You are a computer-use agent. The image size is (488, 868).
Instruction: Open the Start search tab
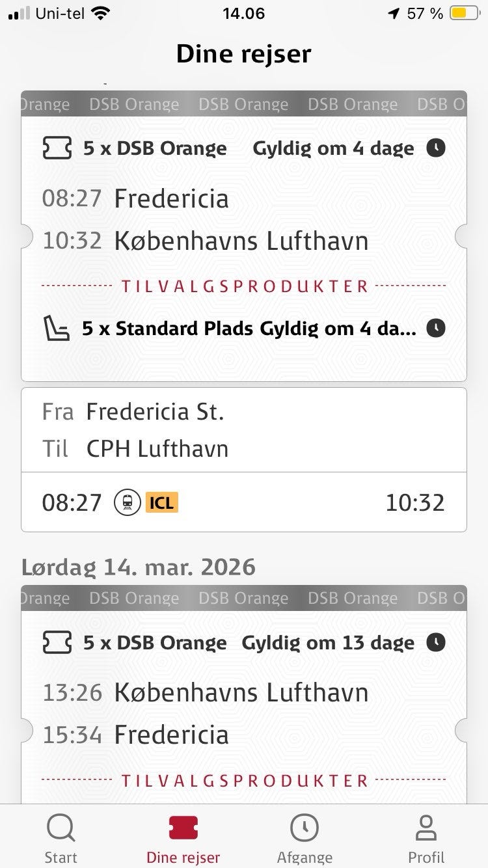coord(61,838)
